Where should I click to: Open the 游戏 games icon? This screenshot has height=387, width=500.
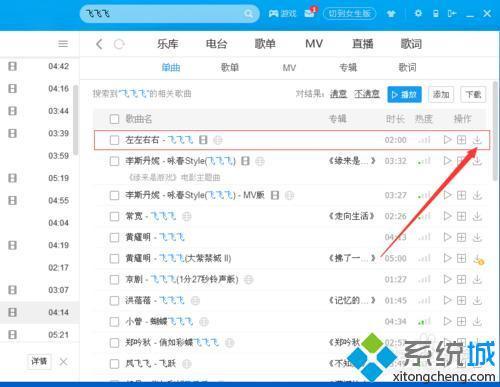(x=283, y=14)
